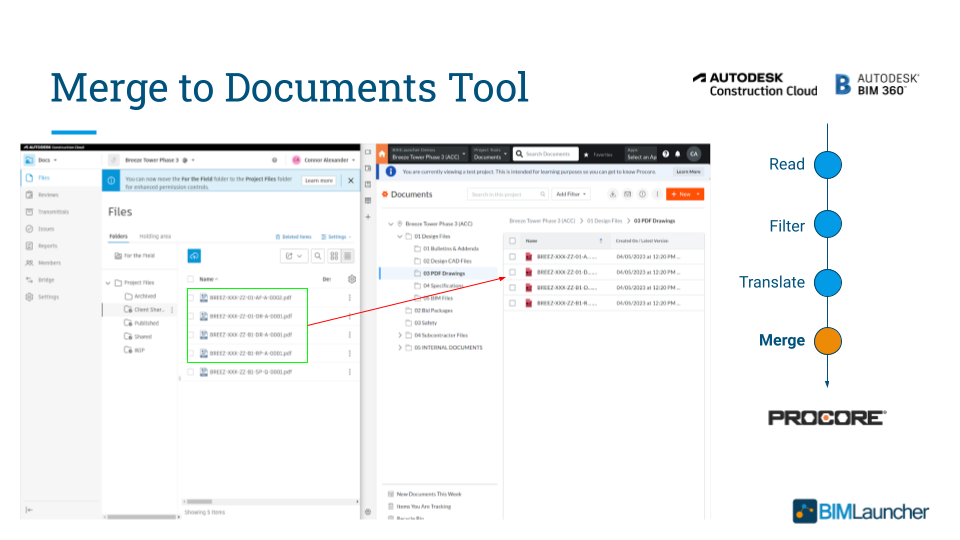Image resolution: width=960 pixels, height=540 pixels.
Task: Open the CA user avatar in Procore
Action: pos(694,154)
